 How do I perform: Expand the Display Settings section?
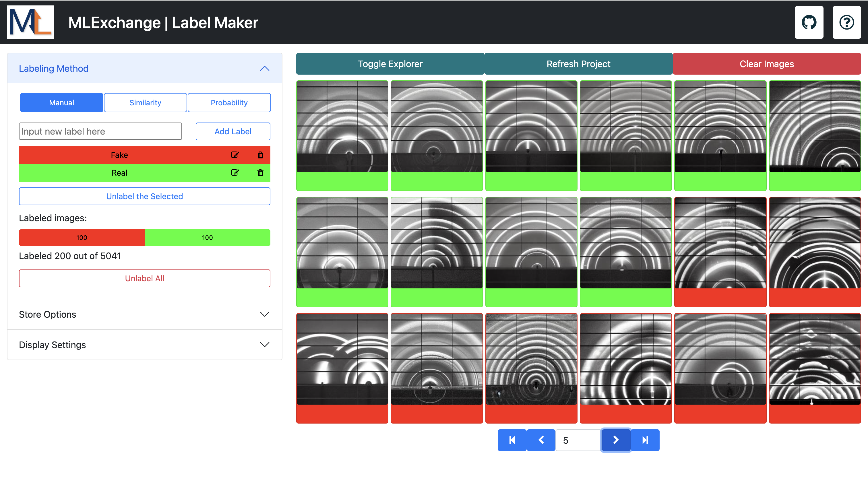pos(264,345)
